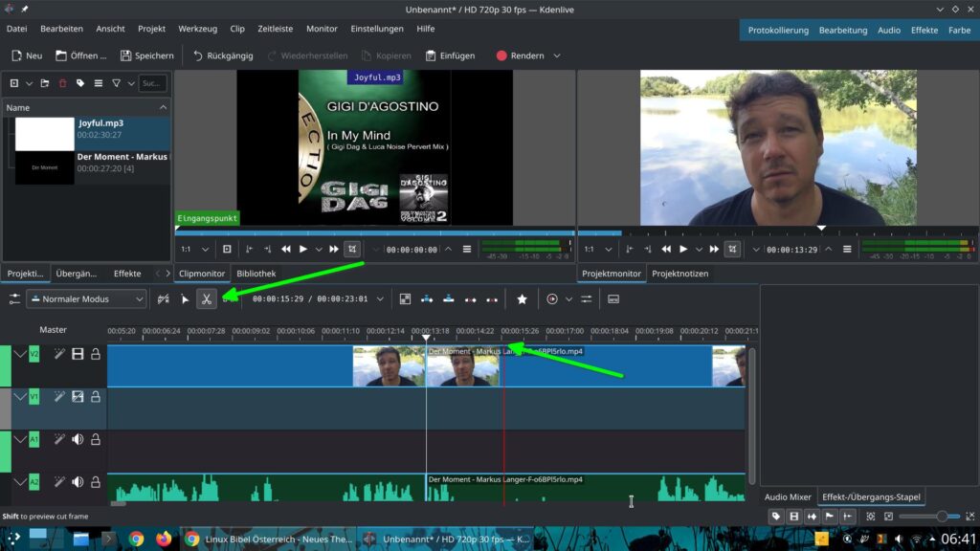Image resolution: width=980 pixels, height=551 pixels.
Task: Hide the V2 track video
Action: point(78,354)
